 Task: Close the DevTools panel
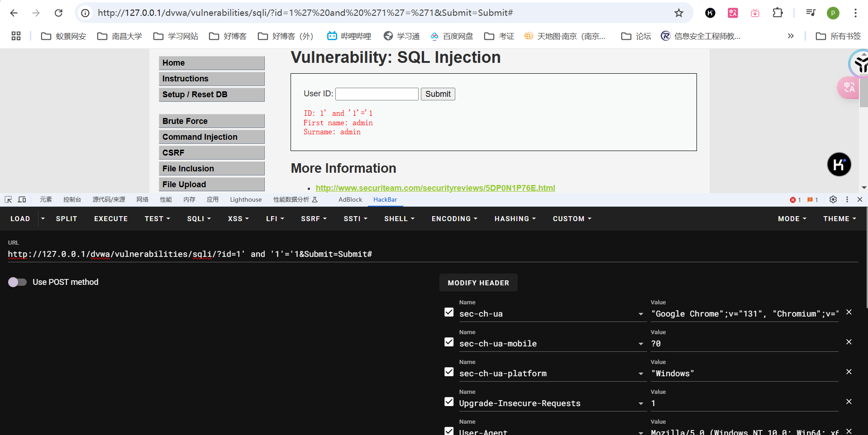(860, 199)
